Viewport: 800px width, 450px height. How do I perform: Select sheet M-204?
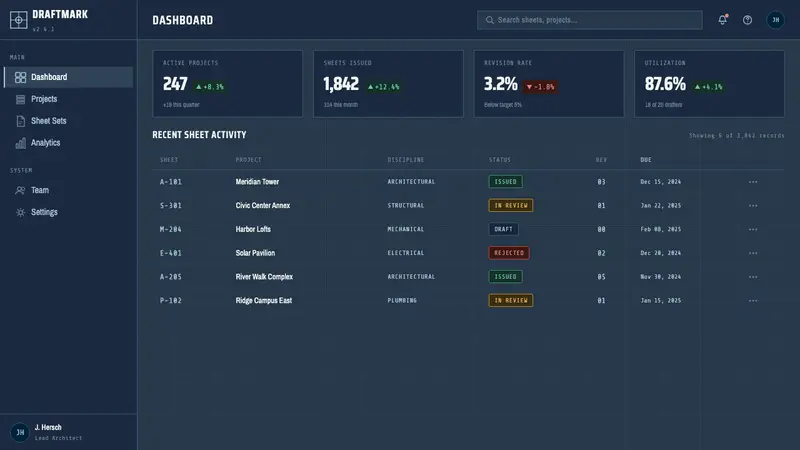170,229
